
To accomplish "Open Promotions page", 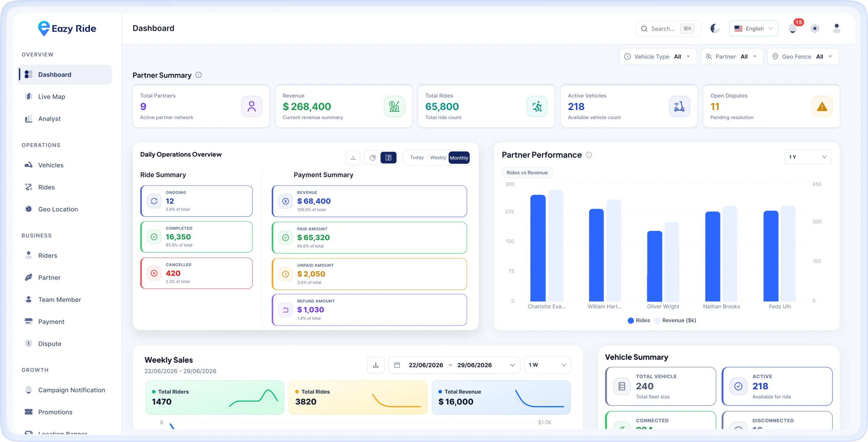I will (65, 412).
